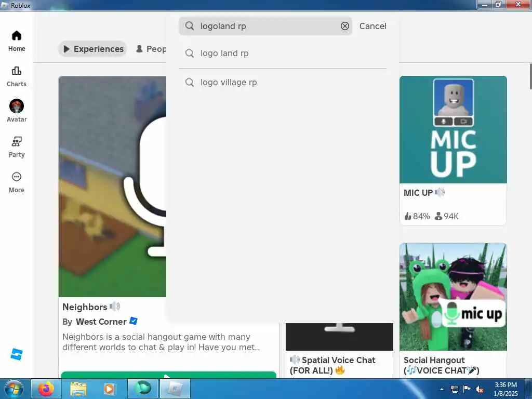Go to Home in the sidebar

[x=17, y=41]
